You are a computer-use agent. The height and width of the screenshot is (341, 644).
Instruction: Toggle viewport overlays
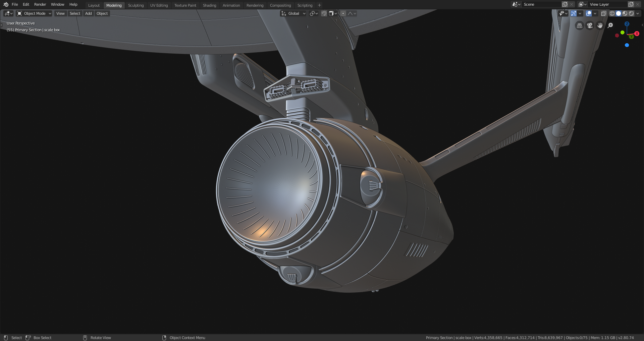[x=589, y=13]
